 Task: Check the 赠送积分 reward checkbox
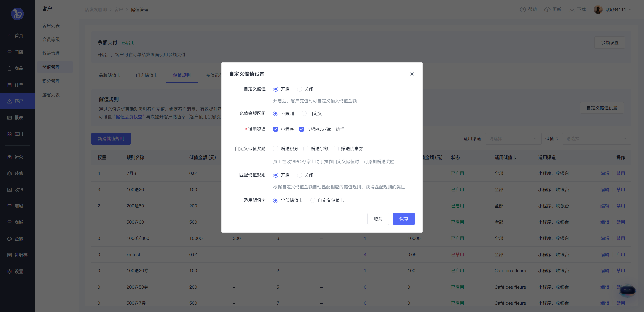pos(276,149)
